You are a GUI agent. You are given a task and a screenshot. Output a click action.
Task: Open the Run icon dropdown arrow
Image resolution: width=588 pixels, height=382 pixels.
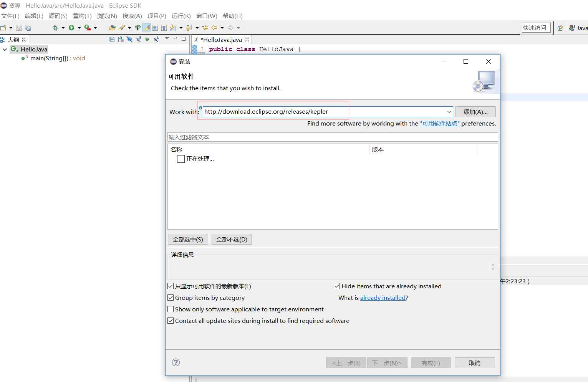[79, 28]
